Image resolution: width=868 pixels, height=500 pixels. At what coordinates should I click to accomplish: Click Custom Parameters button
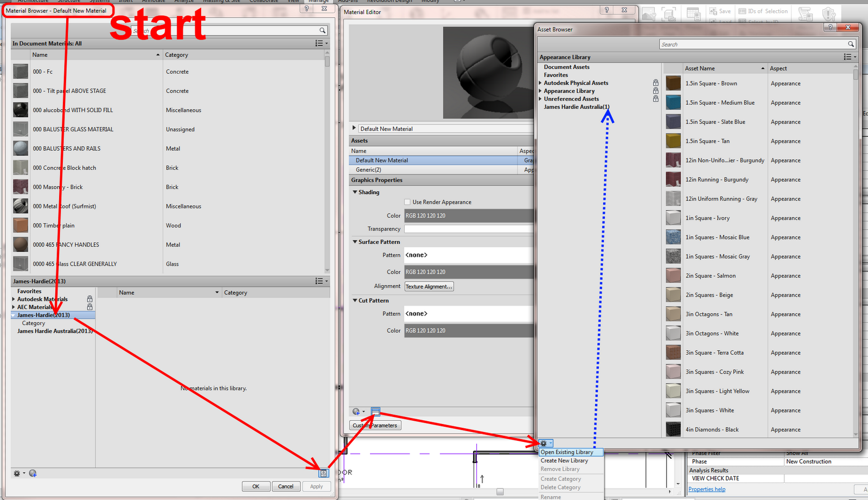point(375,426)
